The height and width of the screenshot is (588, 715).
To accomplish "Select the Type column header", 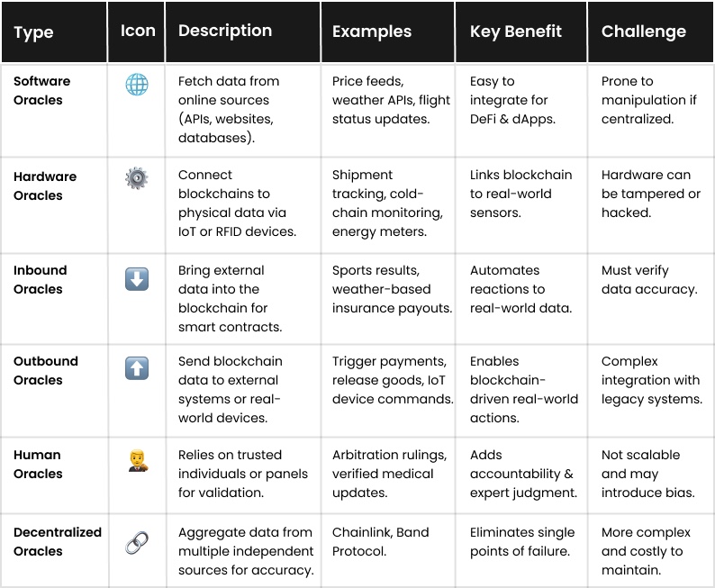I will tap(34, 32).
